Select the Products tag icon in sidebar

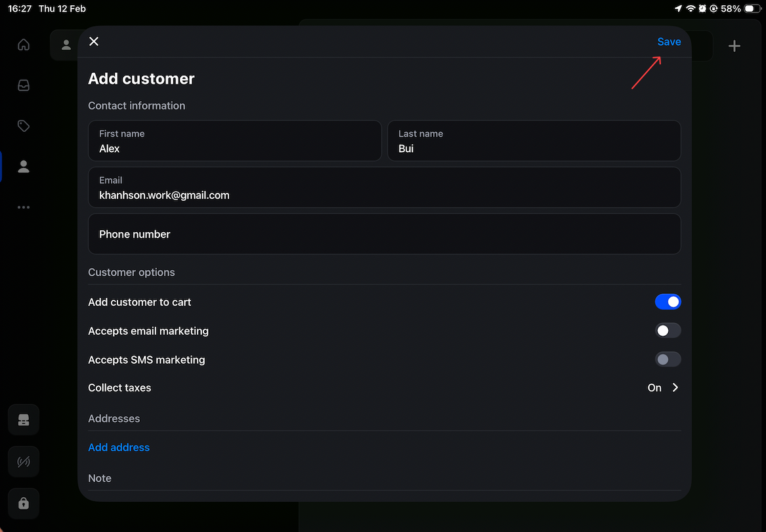24,126
